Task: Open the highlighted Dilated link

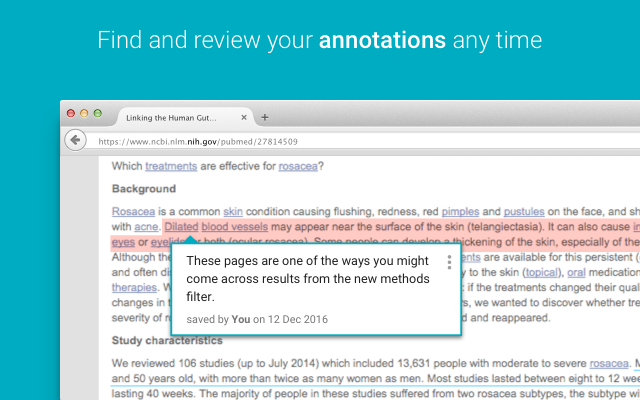Action: click(x=181, y=227)
